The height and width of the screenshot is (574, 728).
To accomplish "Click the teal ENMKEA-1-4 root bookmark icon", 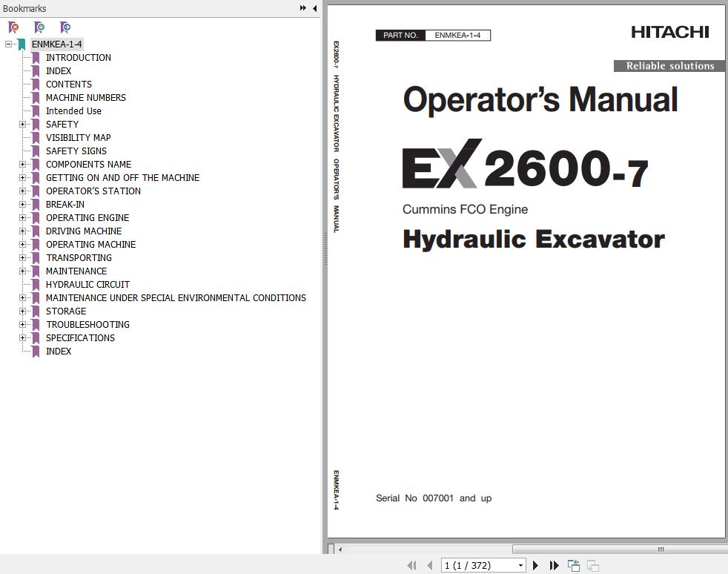I will click(x=21, y=44).
